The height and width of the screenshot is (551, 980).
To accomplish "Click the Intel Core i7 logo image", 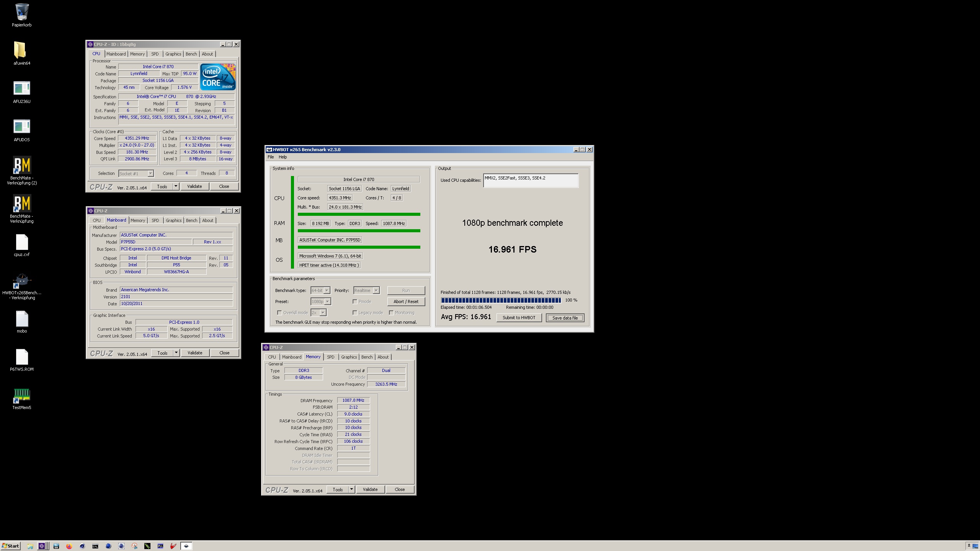I will pyautogui.click(x=218, y=77).
